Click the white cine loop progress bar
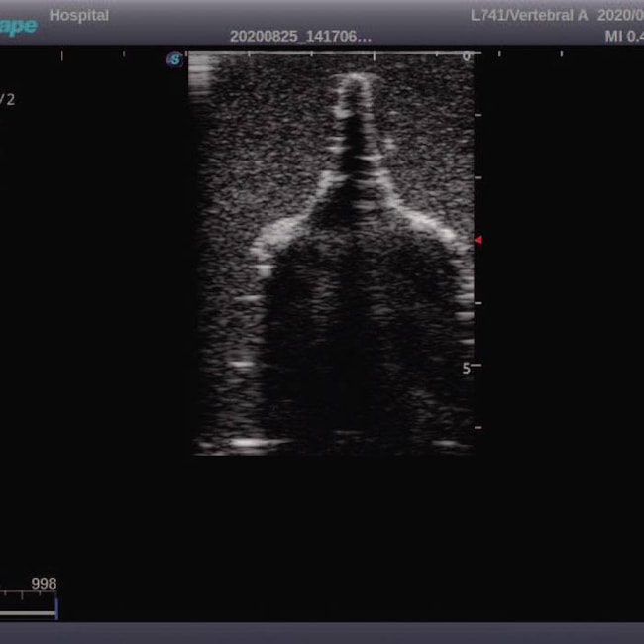This screenshot has width=644, height=644. 27,613
